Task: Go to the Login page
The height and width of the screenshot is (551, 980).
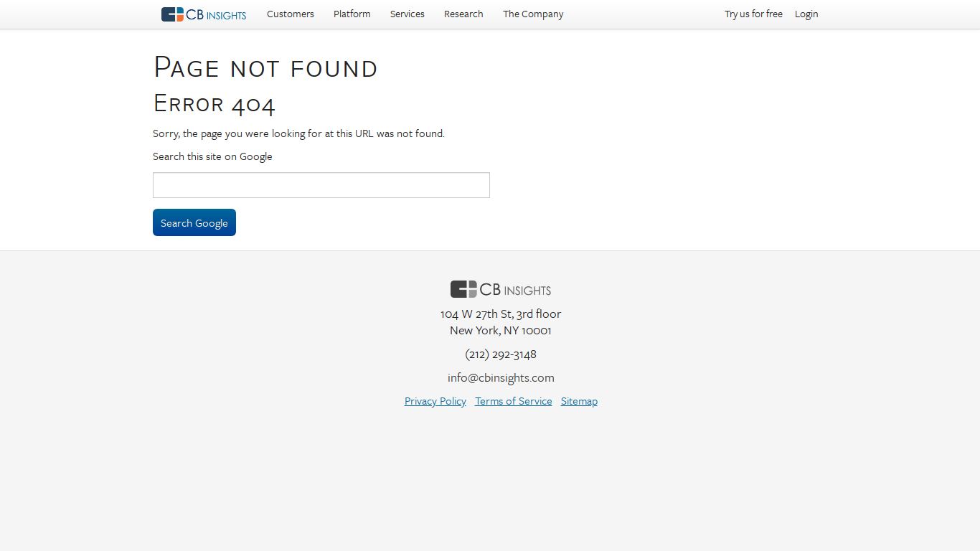Action: (x=806, y=14)
